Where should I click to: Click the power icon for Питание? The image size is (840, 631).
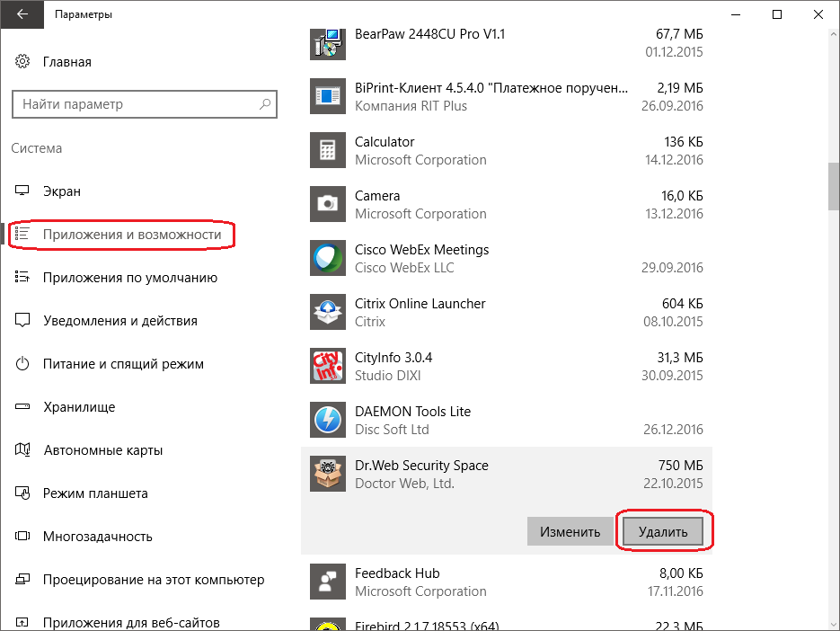(x=22, y=363)
